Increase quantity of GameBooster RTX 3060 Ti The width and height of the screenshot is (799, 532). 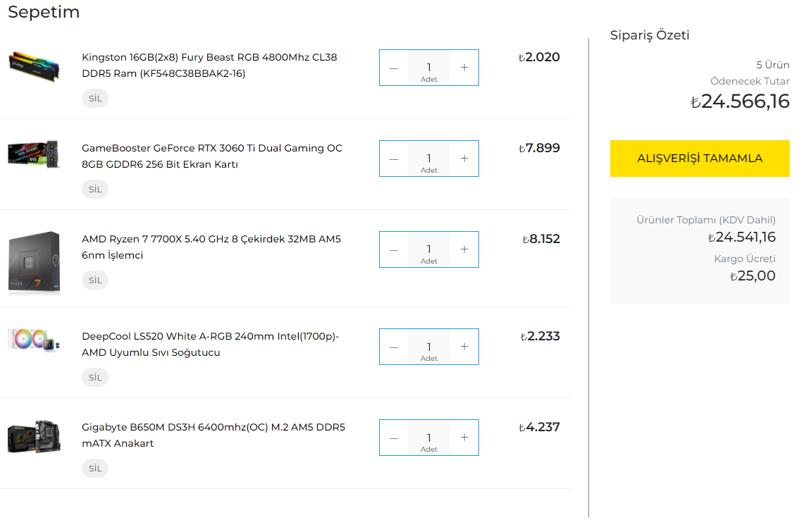coord(464,159)
